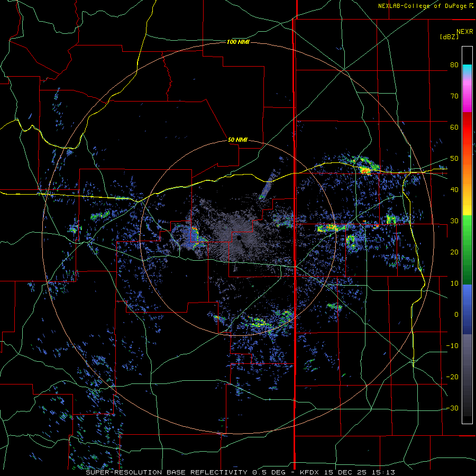Viewport: 476px width, 476px height.
Task: Click the NEXR label above the color scale
Action: (464, 32)
